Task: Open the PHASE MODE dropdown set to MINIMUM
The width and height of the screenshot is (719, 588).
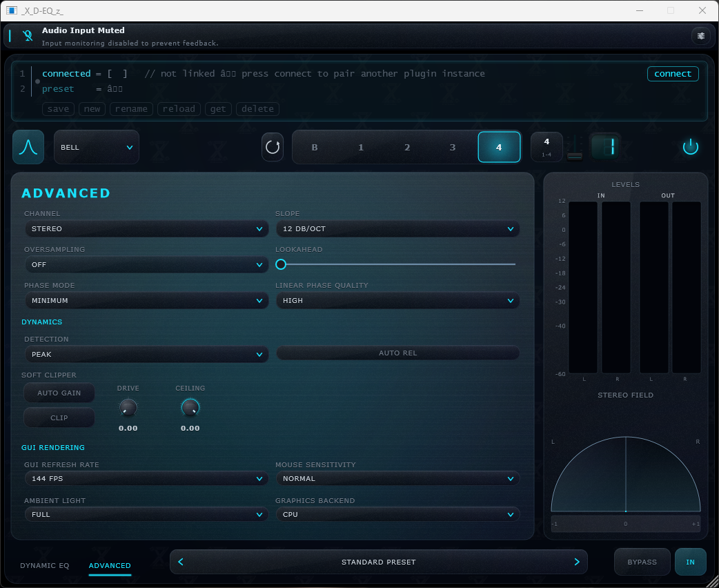Action: (147, 300)
